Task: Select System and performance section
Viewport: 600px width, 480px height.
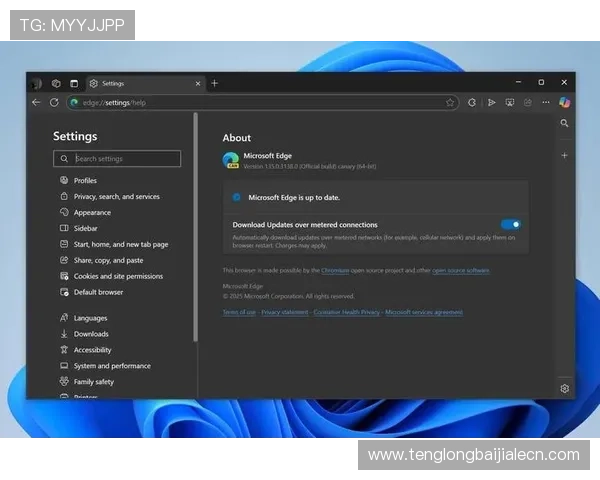Action: pyautogui.click(x=112, y=366)
